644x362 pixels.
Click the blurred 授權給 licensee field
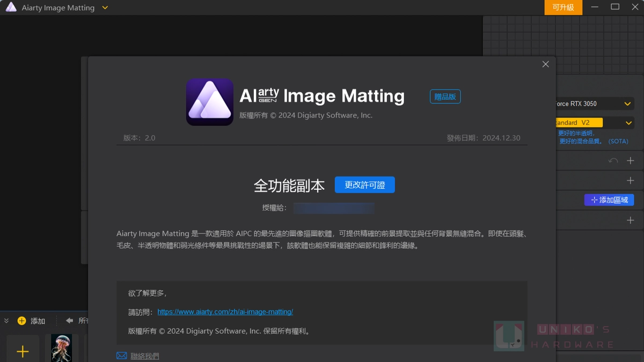coord(333,208)
